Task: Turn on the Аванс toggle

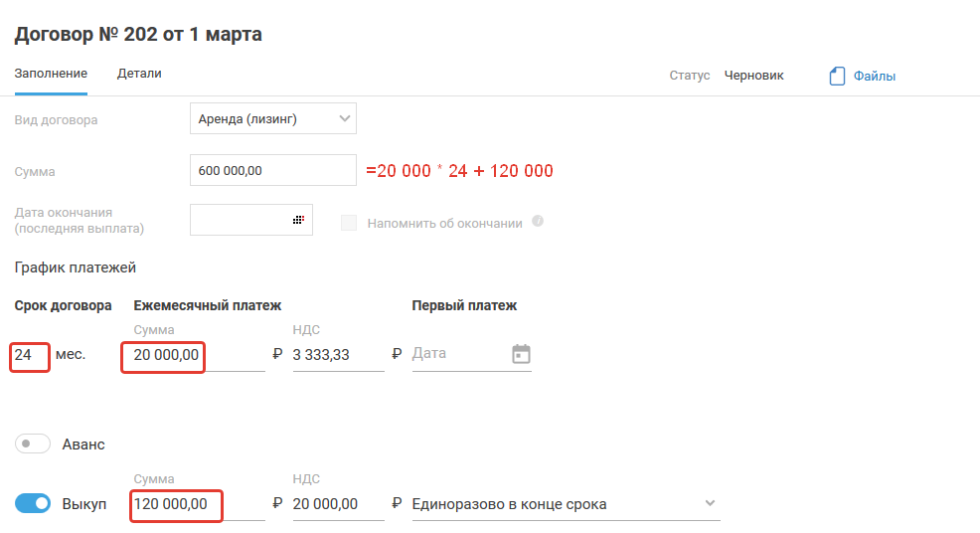Action: pyautogui.click(x=33, y=444)
